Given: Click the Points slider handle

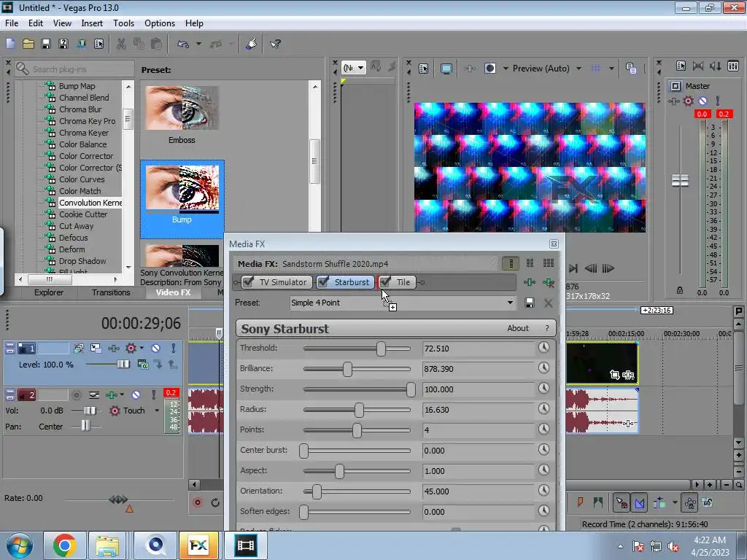Looking at the screenshot, I should 357,430.
